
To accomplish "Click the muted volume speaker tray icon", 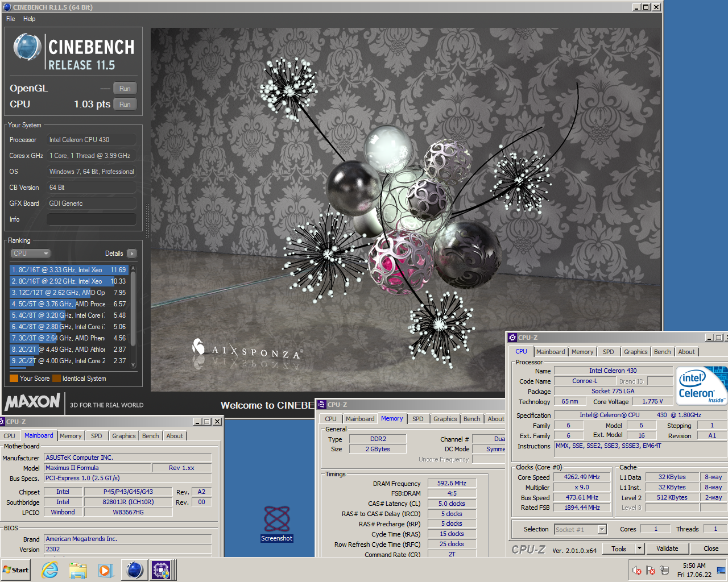I will point(637,570).
